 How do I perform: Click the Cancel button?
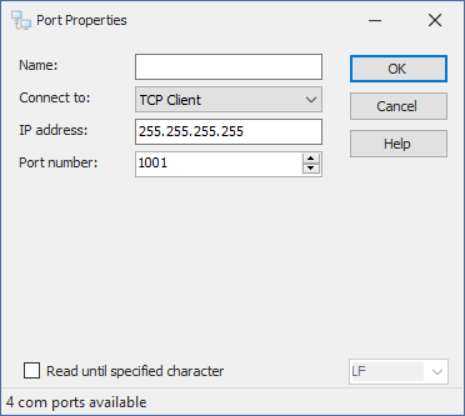[398, 106]
